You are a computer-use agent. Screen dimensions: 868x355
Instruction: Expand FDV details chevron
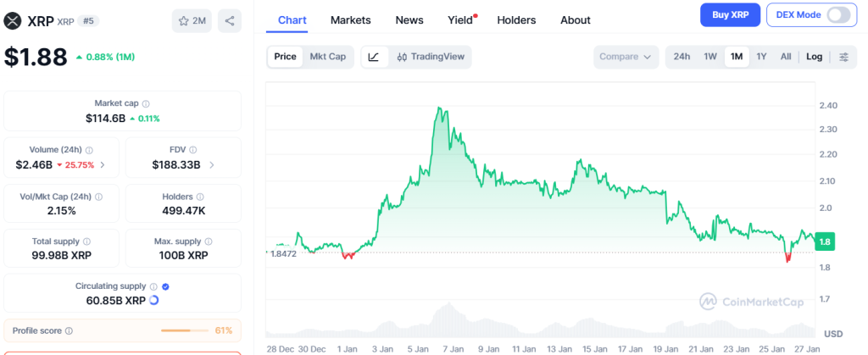tap(212, 164)
